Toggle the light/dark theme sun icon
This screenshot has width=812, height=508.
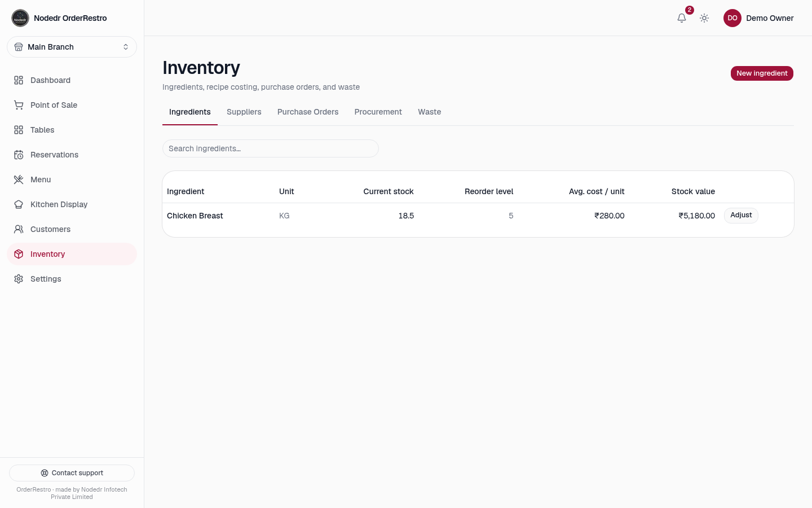click(x=704, y=18)
